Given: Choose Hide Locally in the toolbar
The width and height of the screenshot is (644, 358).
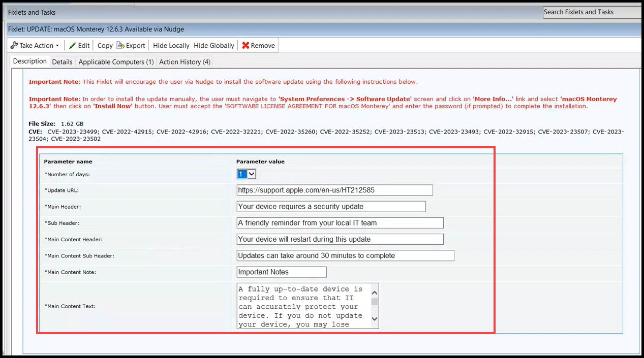Looking at the screenshot, I should point(171,46).
